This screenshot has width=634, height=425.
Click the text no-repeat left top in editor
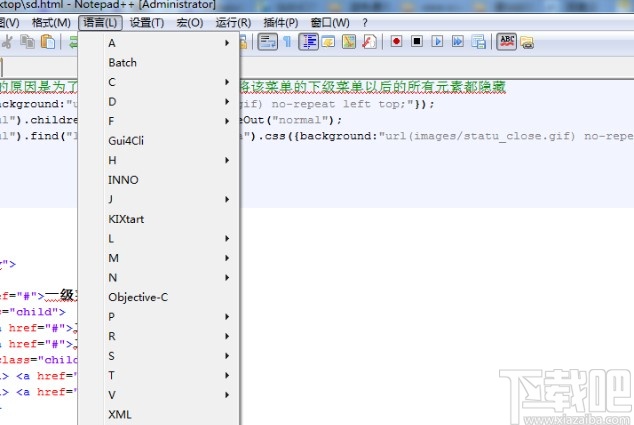[339, 104]
